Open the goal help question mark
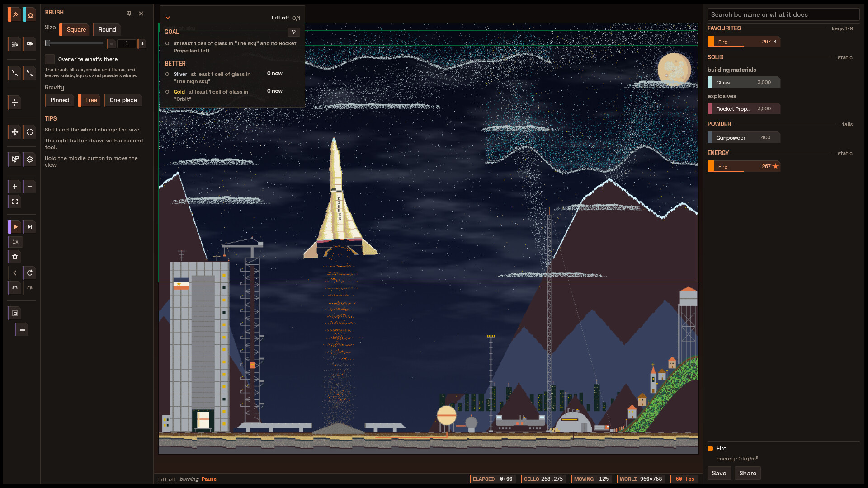This screenshot has width=868, height=488. pyautogui.click(x=294, y=32)
